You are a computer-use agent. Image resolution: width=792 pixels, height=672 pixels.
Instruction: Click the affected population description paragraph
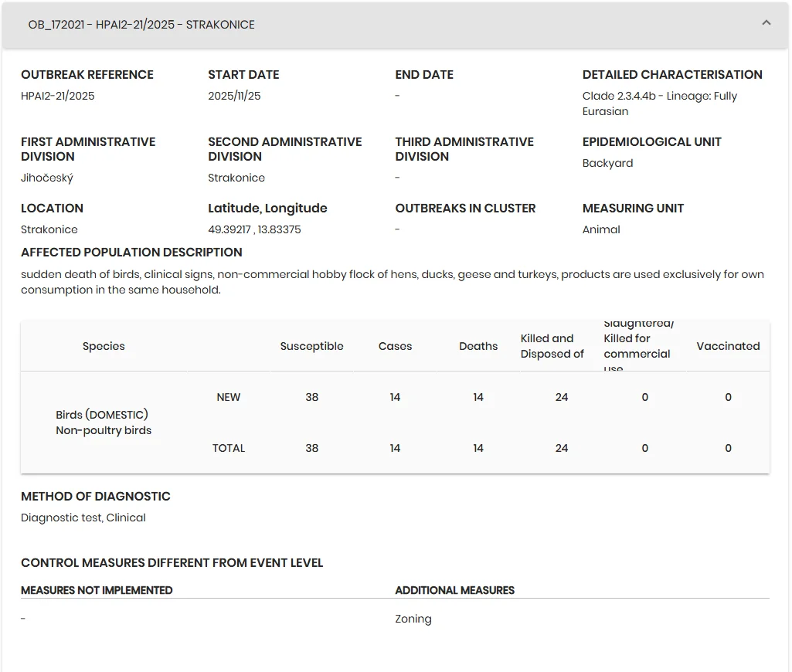(x=392, y=282)
